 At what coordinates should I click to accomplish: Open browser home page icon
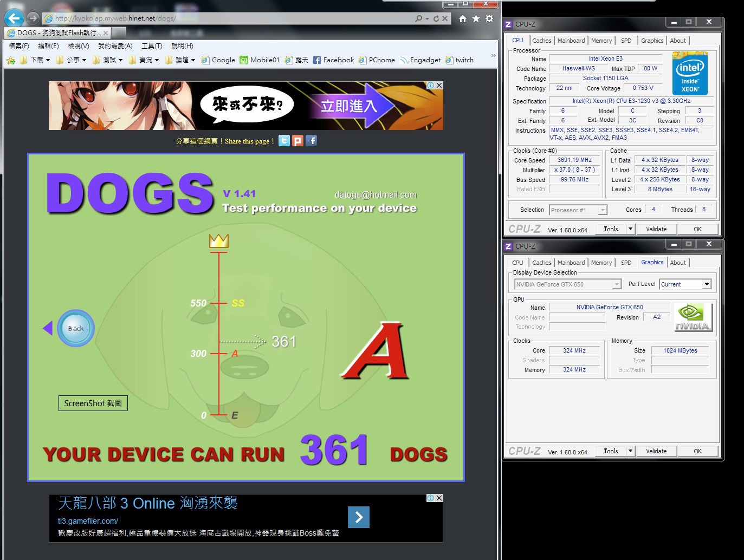coord(462,18)
